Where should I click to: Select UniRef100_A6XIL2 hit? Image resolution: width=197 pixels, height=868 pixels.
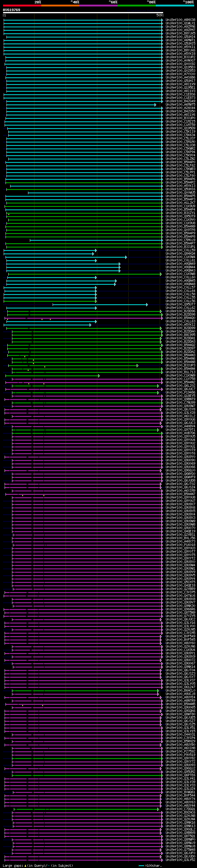click(180, 416)
